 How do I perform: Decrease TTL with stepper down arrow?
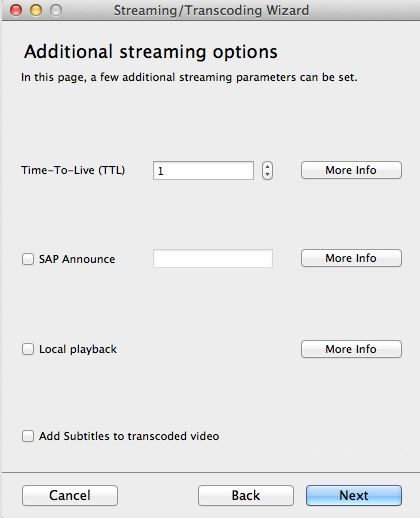tap(267, 175)
